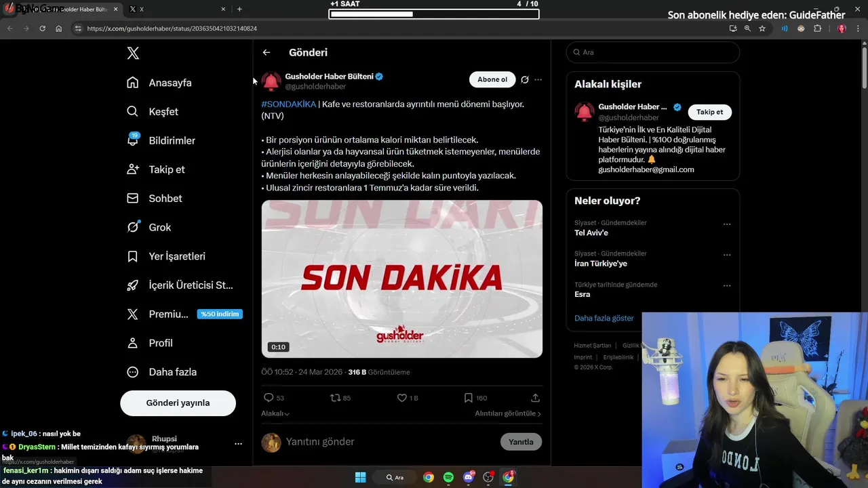Open Sohbet messages envelope
Screen dimensions: 868x488
[154, 199]
